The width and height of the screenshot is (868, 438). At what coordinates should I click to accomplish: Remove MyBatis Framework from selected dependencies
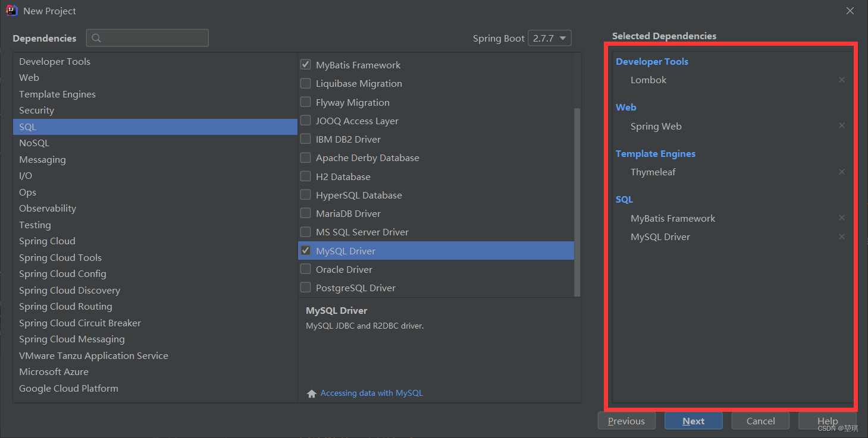pos(842,218)
